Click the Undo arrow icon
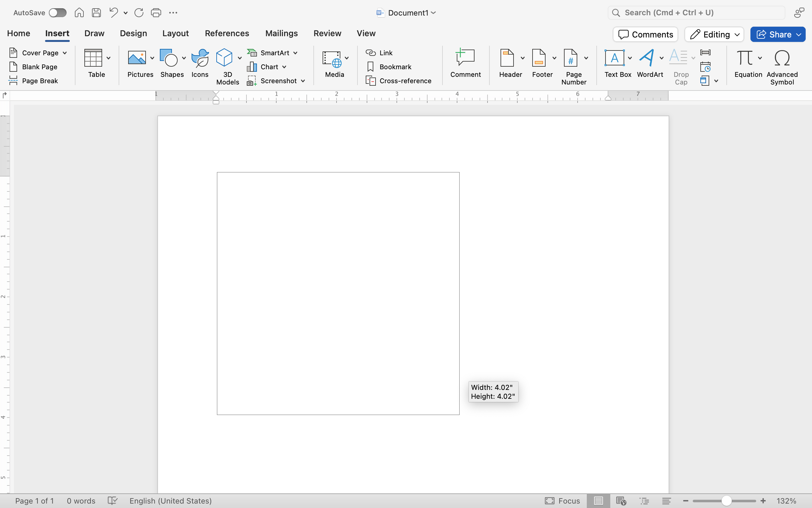Image resolution: width=812 pixels, height=508 pixels. (114, 13)
